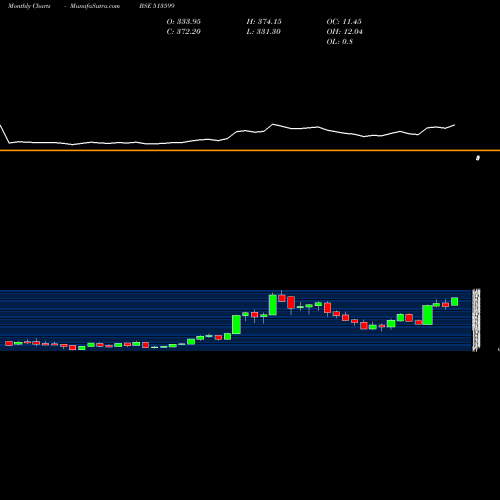Click the close value "C: 372.20"

[184, 32]
